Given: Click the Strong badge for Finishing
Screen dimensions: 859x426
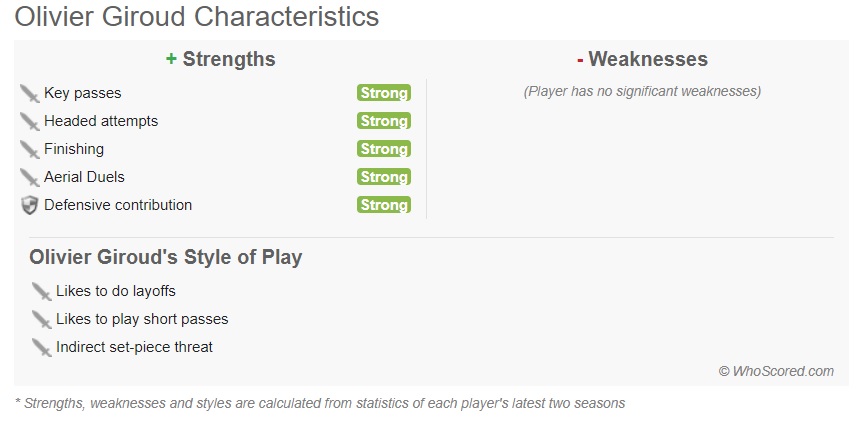Looking at the screenshot, I should pyautogui.click(x=383, y=149).
